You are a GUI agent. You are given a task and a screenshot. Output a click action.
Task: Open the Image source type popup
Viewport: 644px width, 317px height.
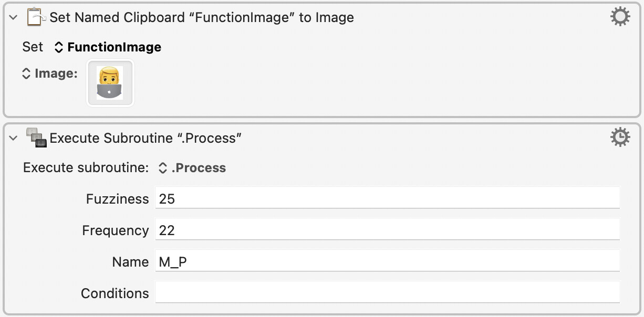(x=50, y=73)
